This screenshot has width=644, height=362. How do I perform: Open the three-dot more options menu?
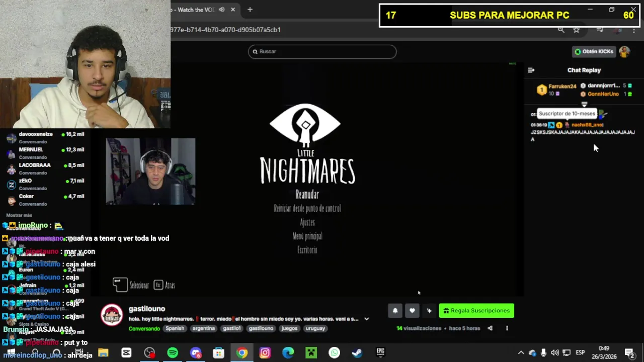point(507,328)
